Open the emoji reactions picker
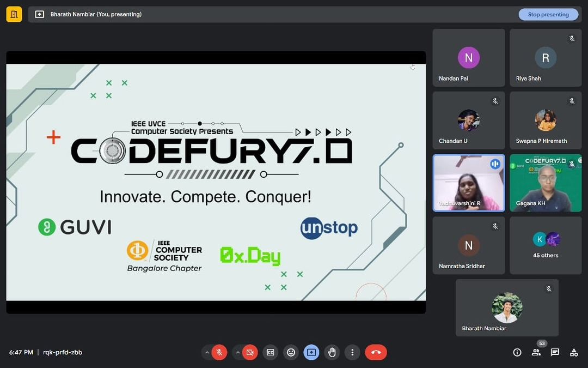This screenshot has height=368, width=588. coord(291,352)
